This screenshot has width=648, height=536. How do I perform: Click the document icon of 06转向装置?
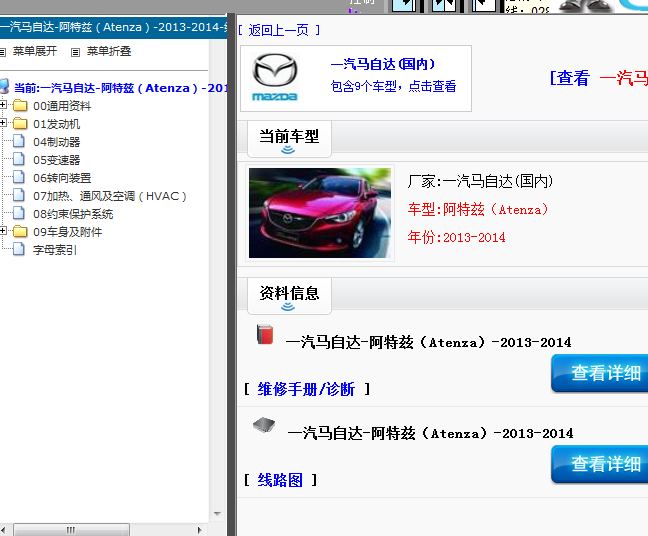19,177
